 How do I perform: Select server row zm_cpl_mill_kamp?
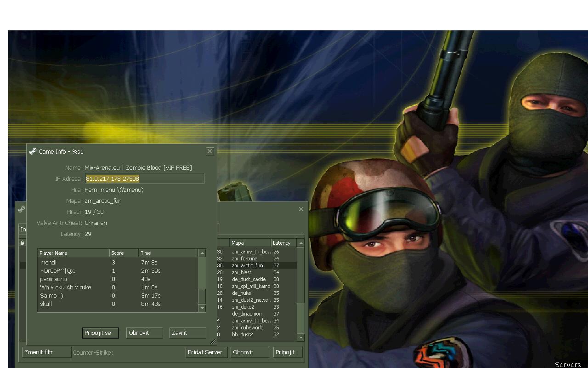pyautogui.click(x=256, y=286)
